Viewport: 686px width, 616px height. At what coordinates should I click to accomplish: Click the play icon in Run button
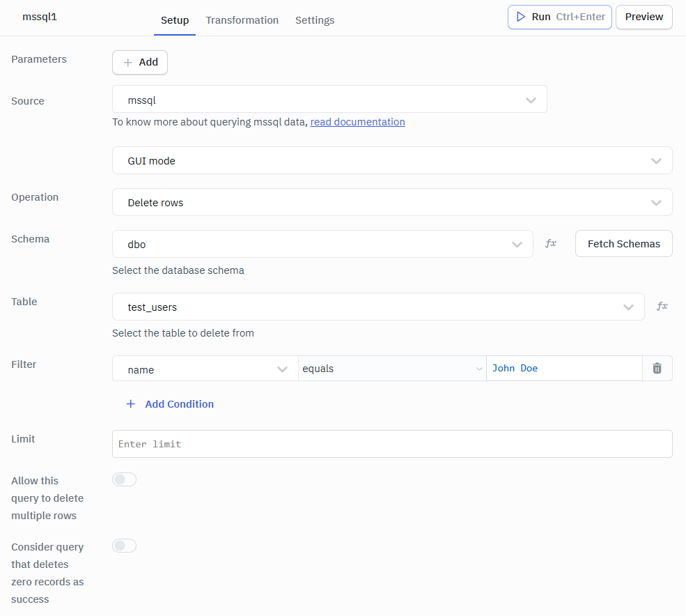[x=521, y=17]
